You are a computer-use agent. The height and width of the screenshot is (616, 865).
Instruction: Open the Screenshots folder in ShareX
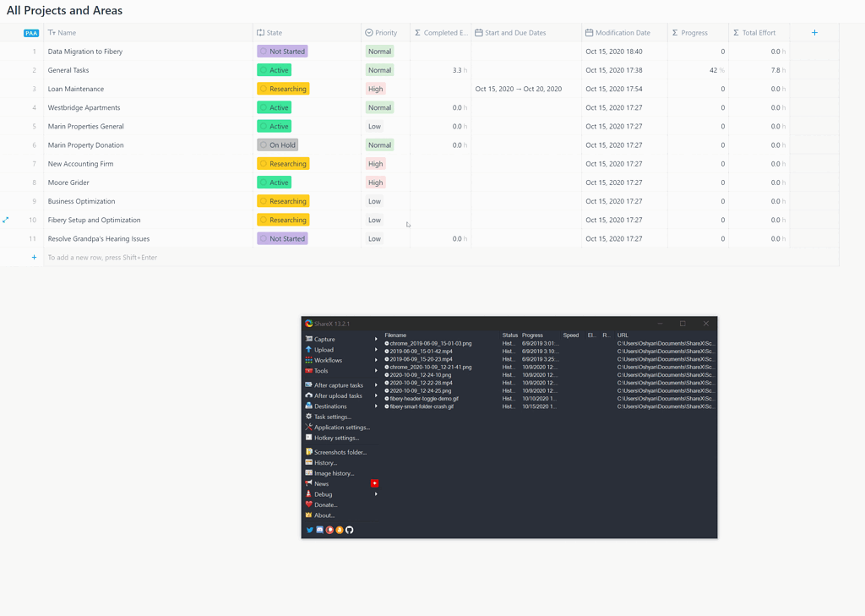(336, 452)
